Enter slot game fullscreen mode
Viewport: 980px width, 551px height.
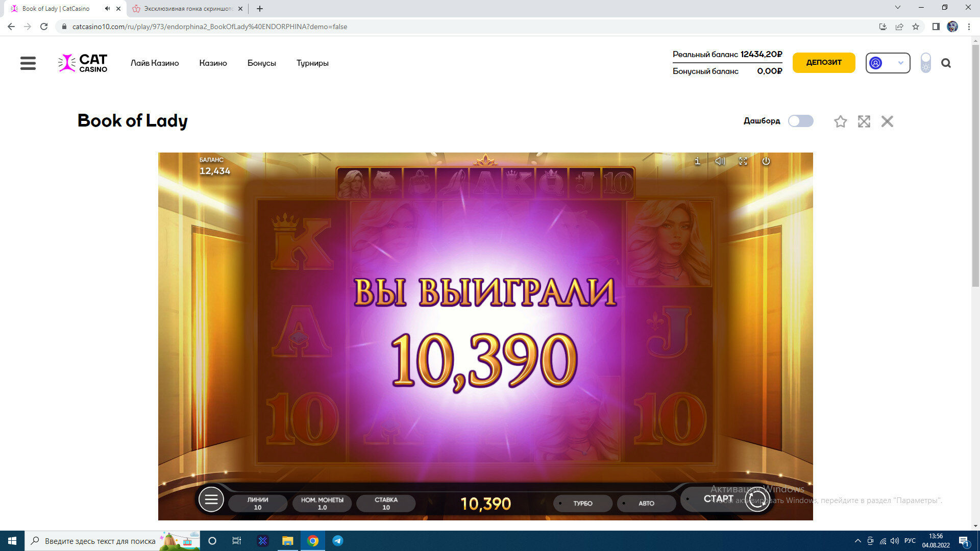coord(743,161)
